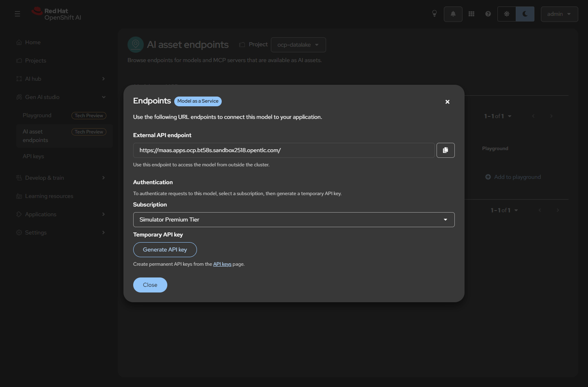Follow the API keys page link

tap(222, 264)
